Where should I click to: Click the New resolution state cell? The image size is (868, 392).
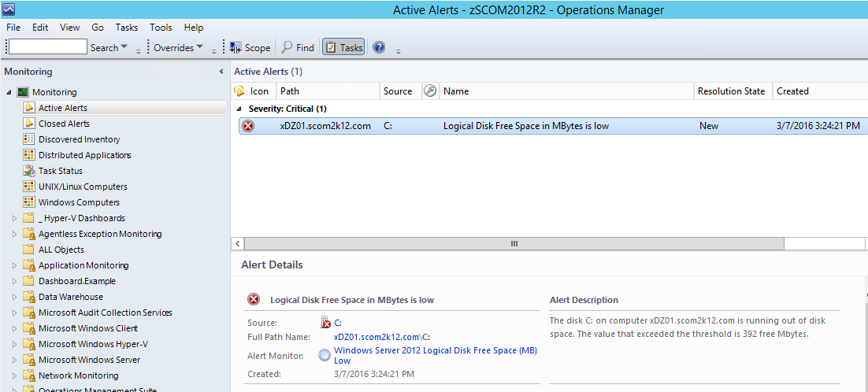pyautogui.click(x=709, y=126)
